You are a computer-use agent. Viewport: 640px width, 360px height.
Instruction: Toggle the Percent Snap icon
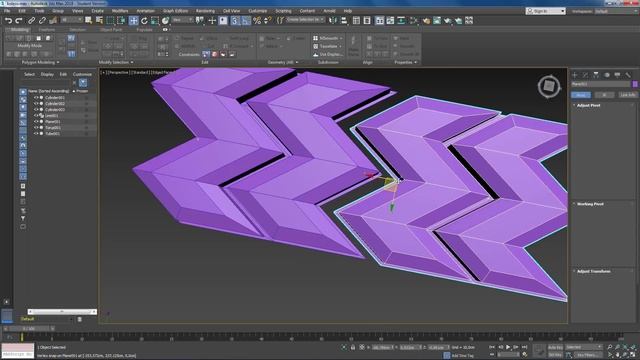pos(257,20)
